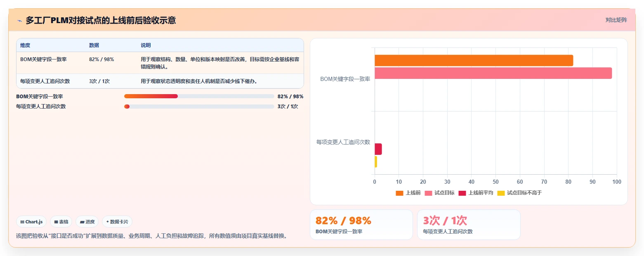
Task: Click the BOM关键字段一致率 progress bar
Action: 199,96
